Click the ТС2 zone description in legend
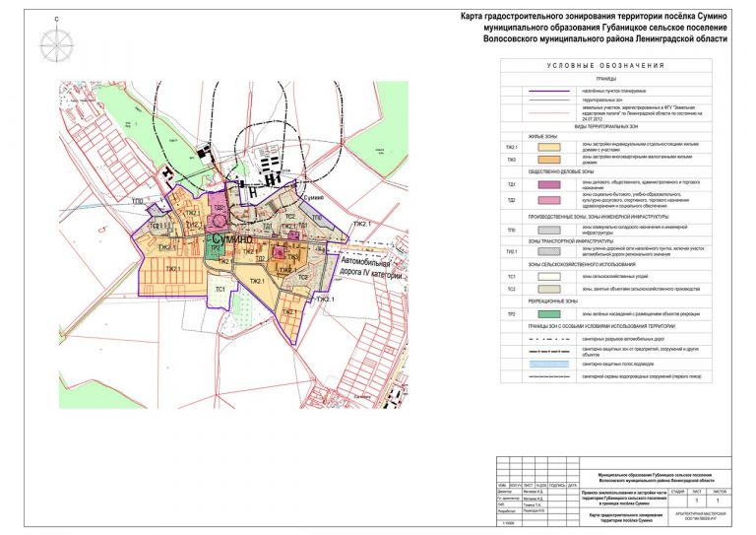Screen dimensions: 756x535 click(640, 290)
